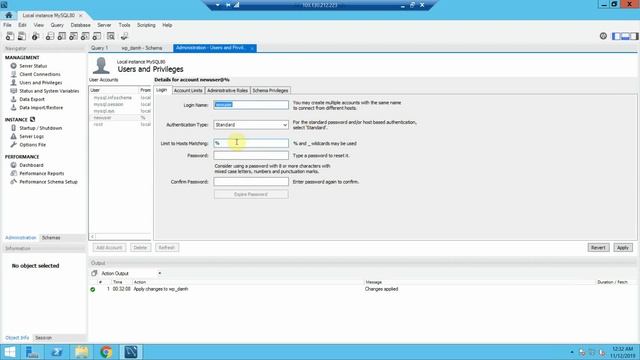
Task: Open the Scripting menu
Action: coord(146,25)
